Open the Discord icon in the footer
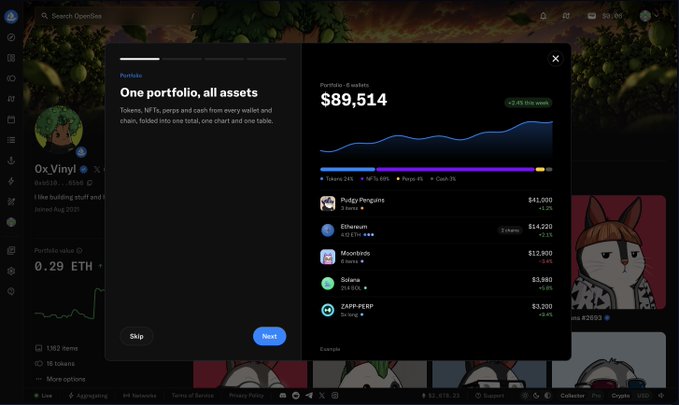This screenshot has width=679, height=405. (283, 395)
